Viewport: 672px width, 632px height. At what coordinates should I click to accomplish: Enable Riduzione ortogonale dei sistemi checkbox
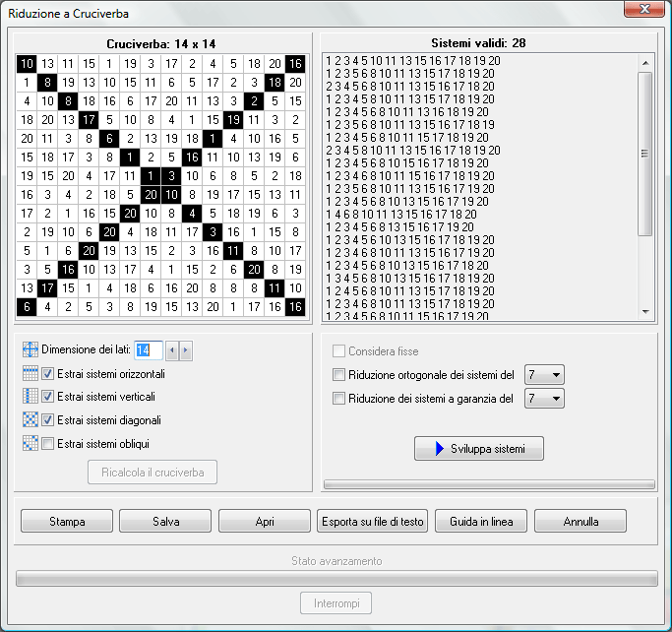coord(339,375)
